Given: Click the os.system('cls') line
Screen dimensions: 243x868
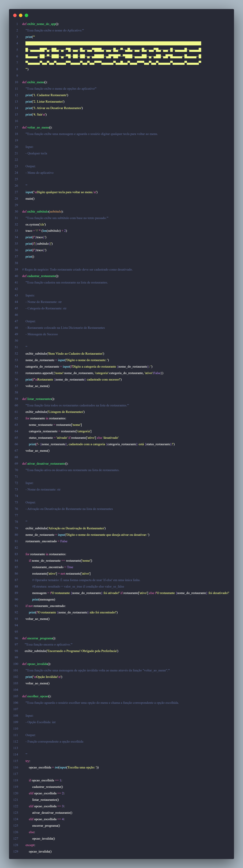Looking at the screenshot, I should (x=36, y=224).
